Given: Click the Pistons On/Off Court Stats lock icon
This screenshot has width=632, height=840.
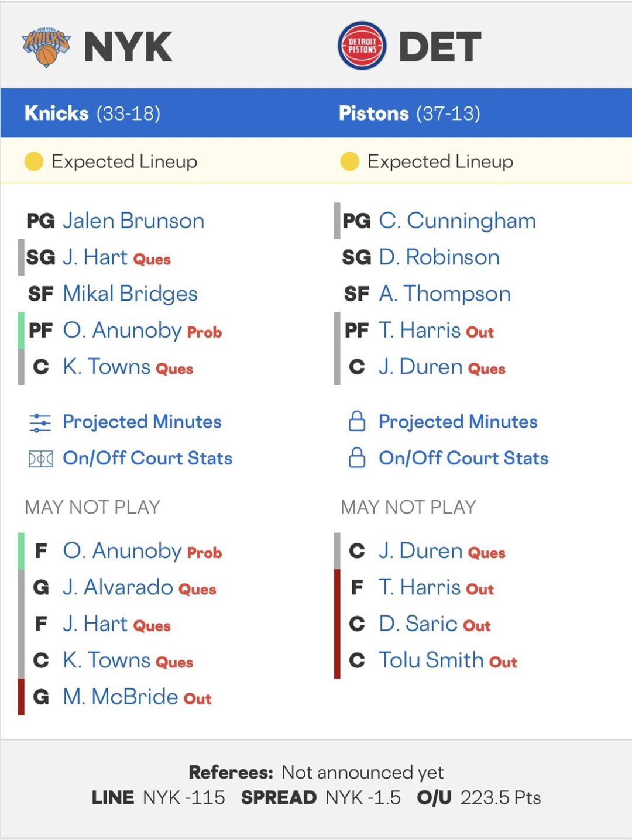Looking at the screenshot, I should pyautogui.click(x=357, y=458).
